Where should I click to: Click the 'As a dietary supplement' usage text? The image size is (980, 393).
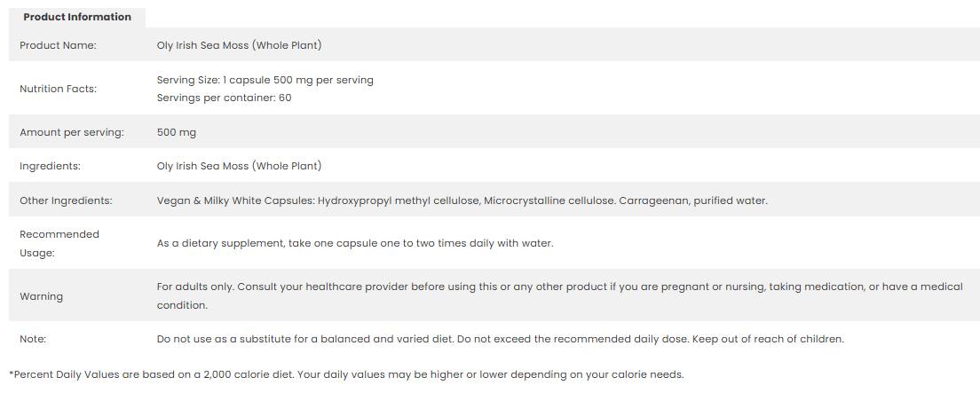point(354,243)
